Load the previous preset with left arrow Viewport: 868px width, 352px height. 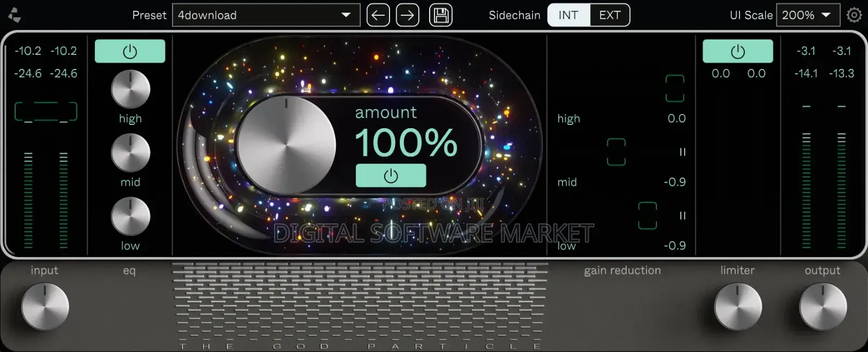tap(378, 15)
